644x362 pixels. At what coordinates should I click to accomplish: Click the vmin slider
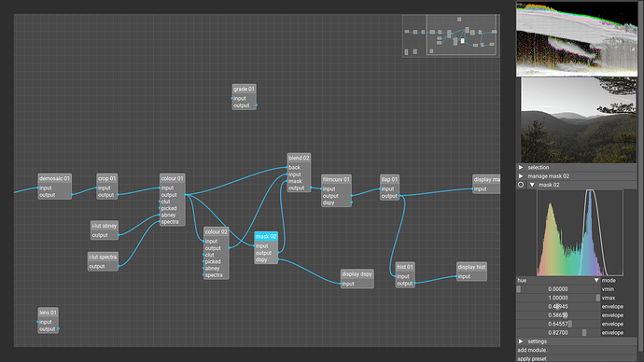tap(558, 289)
